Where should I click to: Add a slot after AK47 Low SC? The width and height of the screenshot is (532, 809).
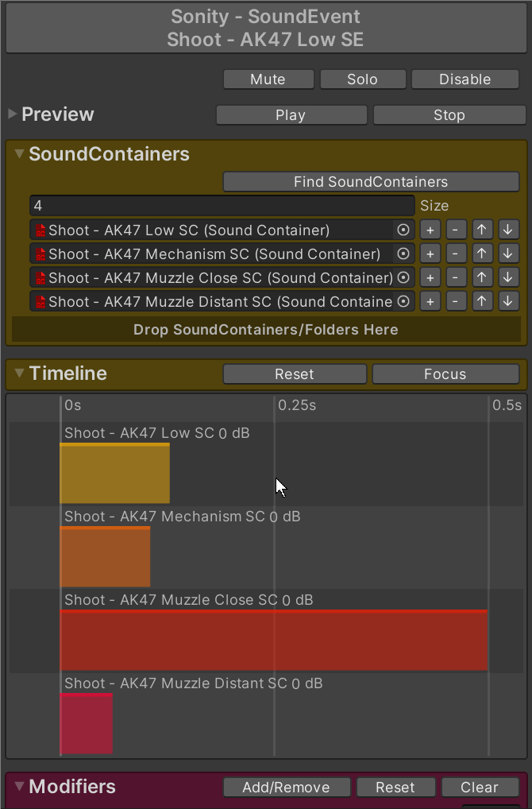point(430,230)
